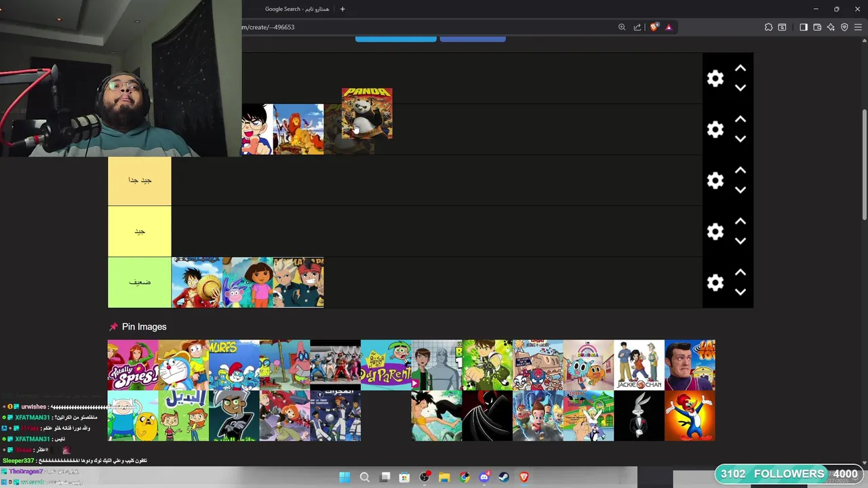Select the Batman silhouette thumbnail

point(487,415)
